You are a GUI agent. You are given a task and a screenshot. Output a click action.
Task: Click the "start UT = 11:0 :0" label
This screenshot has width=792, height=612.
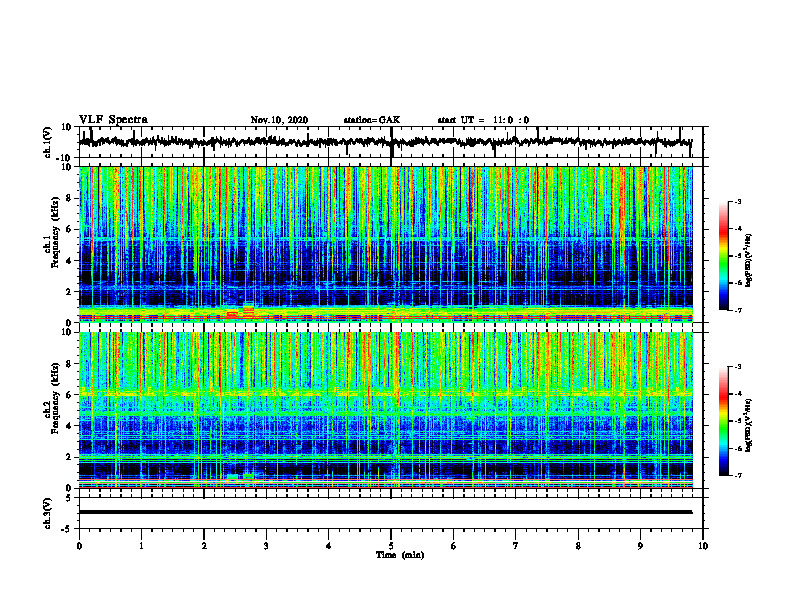[483, 120]
